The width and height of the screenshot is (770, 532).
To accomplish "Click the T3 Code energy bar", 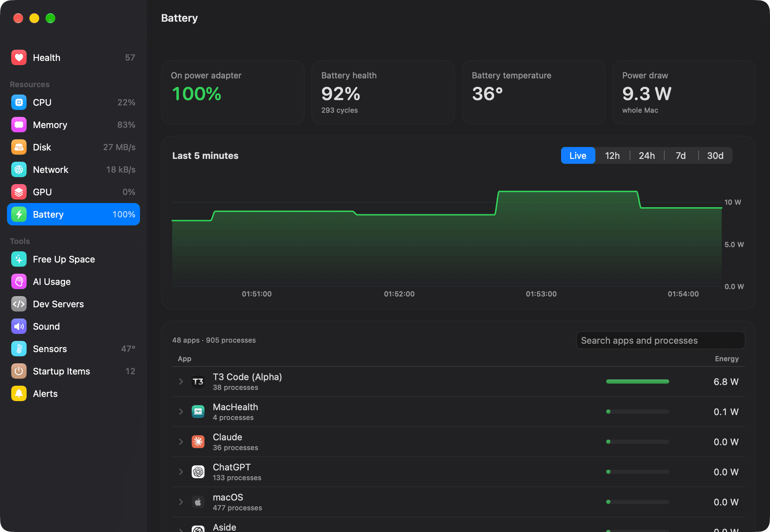I will [x=637, y=381].
